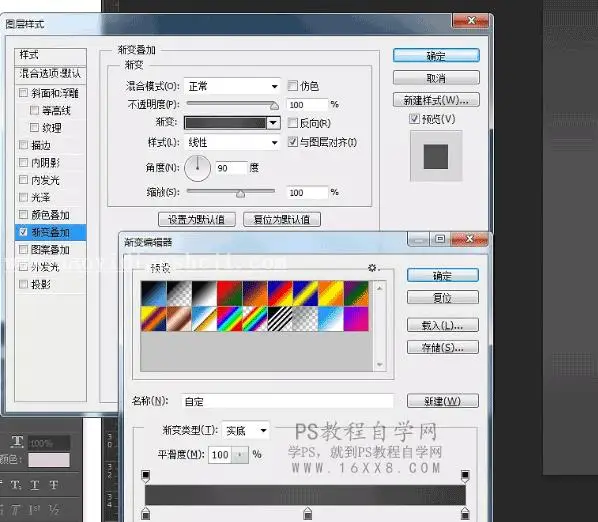Click 确定 in the Gradient Editor
598x522 pixels.
pyautogui.click(x=442, y=275)
